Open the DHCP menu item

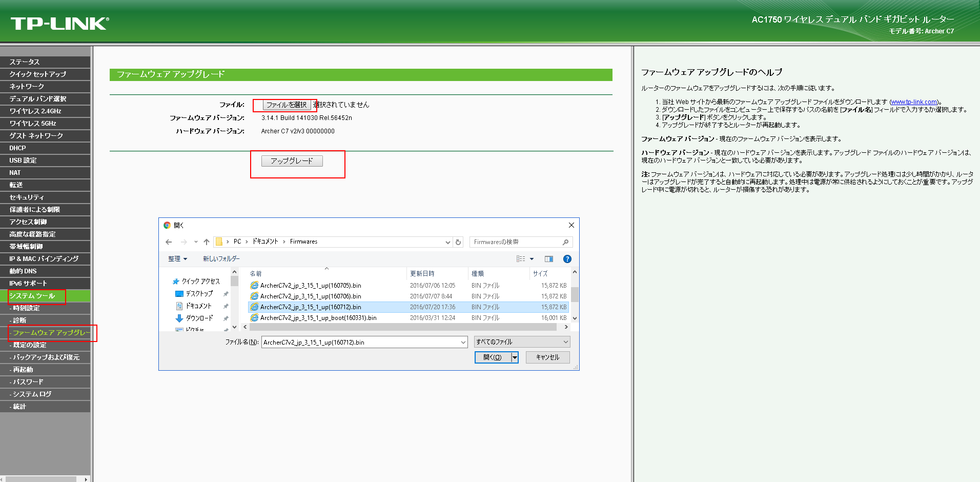45,148
